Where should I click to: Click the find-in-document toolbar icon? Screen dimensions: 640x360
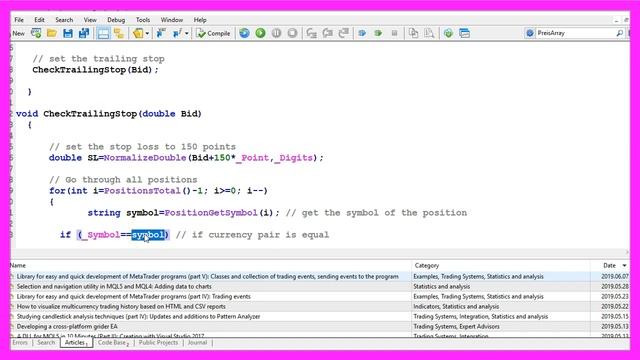click(429, 33)
